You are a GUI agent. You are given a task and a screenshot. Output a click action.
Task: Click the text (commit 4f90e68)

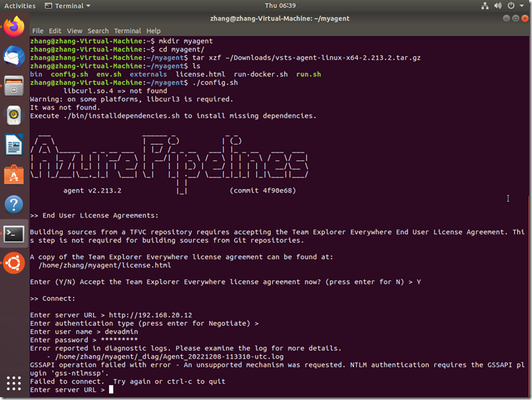coord(263,190)
